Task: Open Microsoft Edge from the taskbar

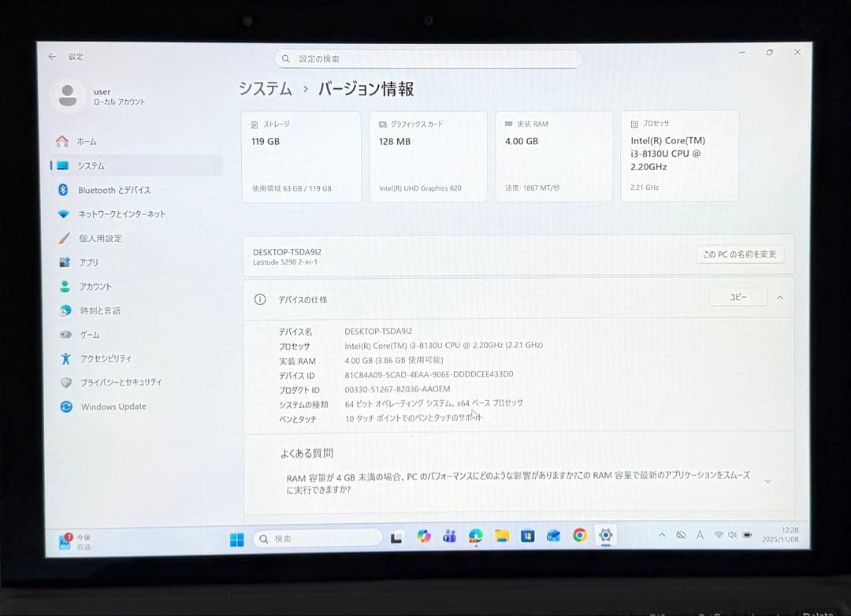Action: (475, 536)
